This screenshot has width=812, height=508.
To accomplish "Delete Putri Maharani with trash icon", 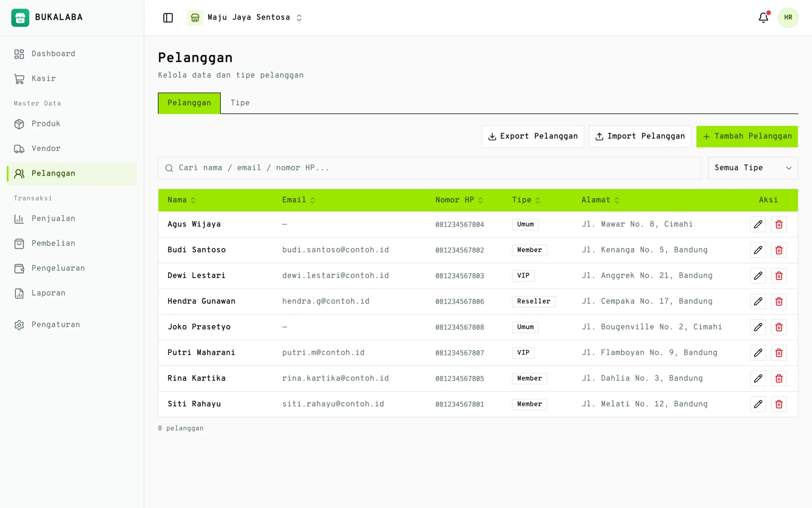I will tap(779, 352).
